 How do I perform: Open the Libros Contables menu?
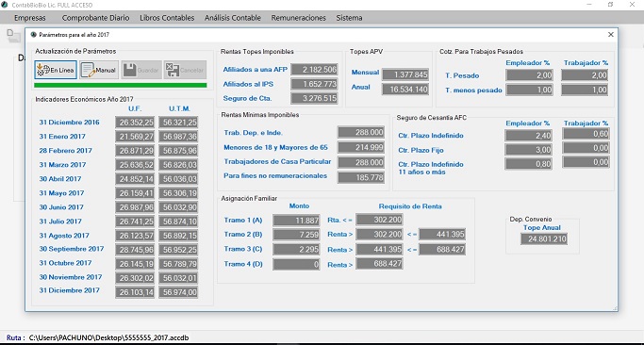click(167, 18)
